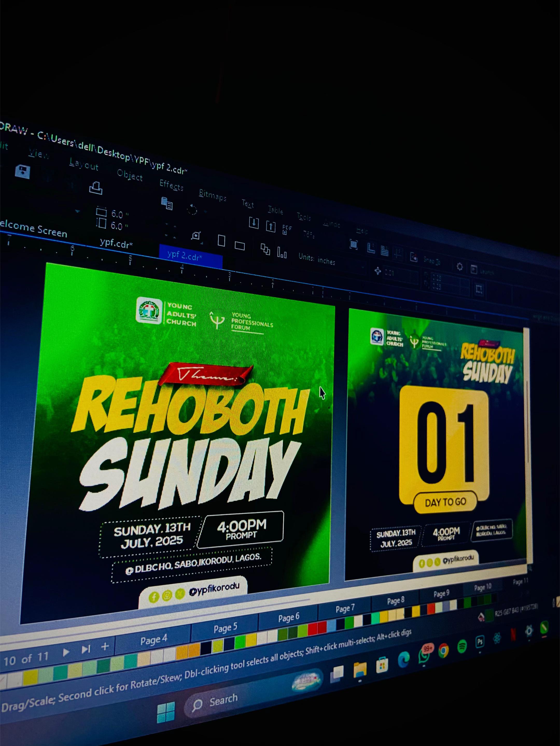Switch to the ypf.cdr document tab
The image size is (560, 746).
point(116,243)
